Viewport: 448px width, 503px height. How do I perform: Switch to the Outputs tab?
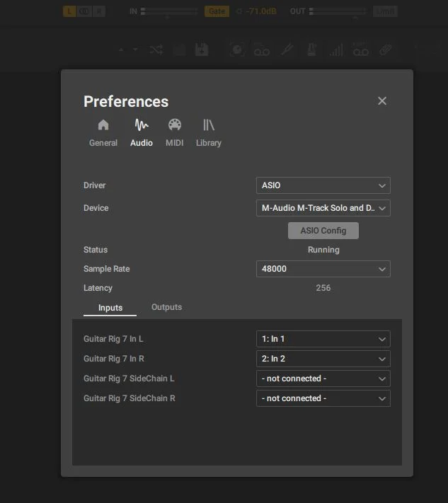166,307
